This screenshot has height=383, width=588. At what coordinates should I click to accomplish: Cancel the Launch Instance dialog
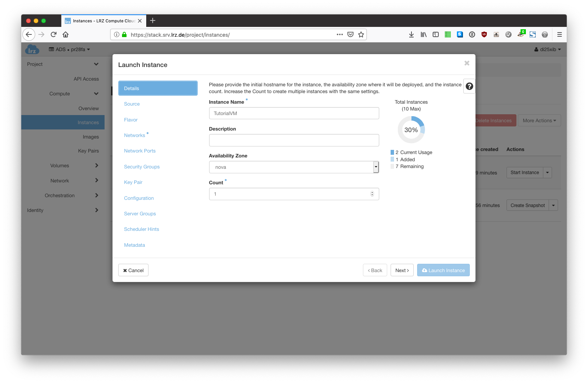[x=133, y=270]
